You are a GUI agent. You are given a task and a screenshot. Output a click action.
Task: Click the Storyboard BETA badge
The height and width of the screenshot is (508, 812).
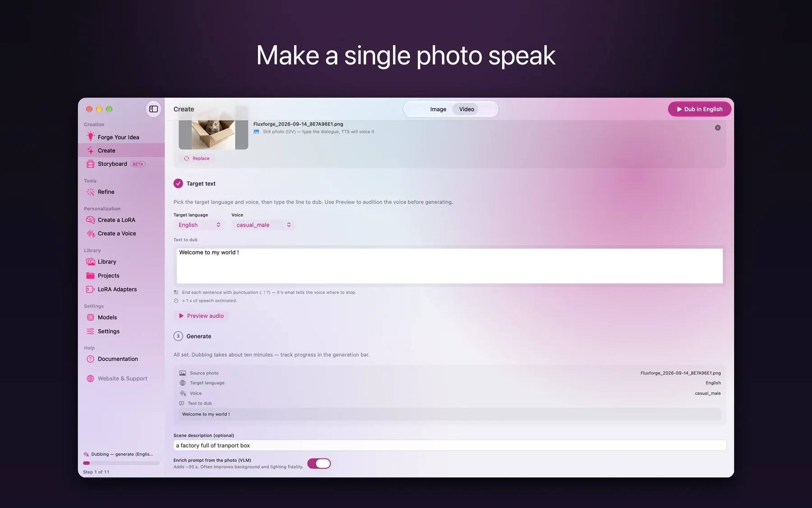pyautogui.click(x=138, y=164)
